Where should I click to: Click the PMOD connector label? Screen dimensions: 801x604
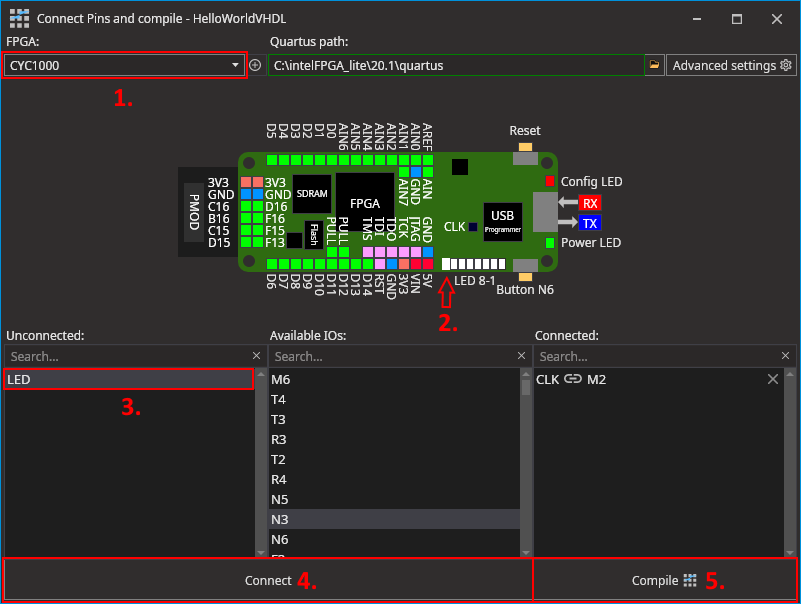194,212
